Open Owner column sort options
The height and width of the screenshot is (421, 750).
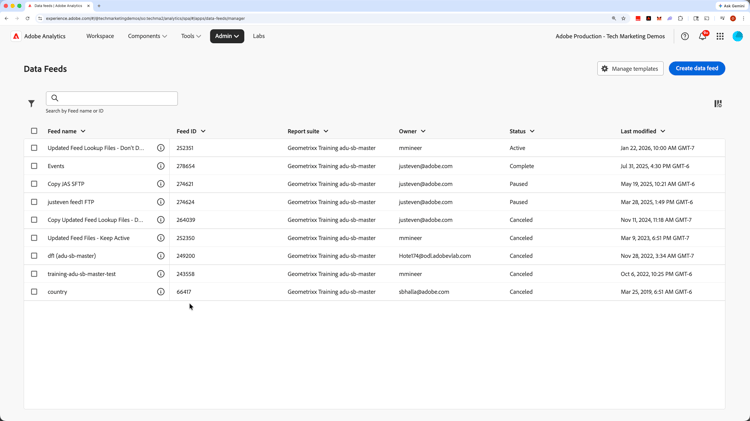pyautogui.click(x=423, y=131)
